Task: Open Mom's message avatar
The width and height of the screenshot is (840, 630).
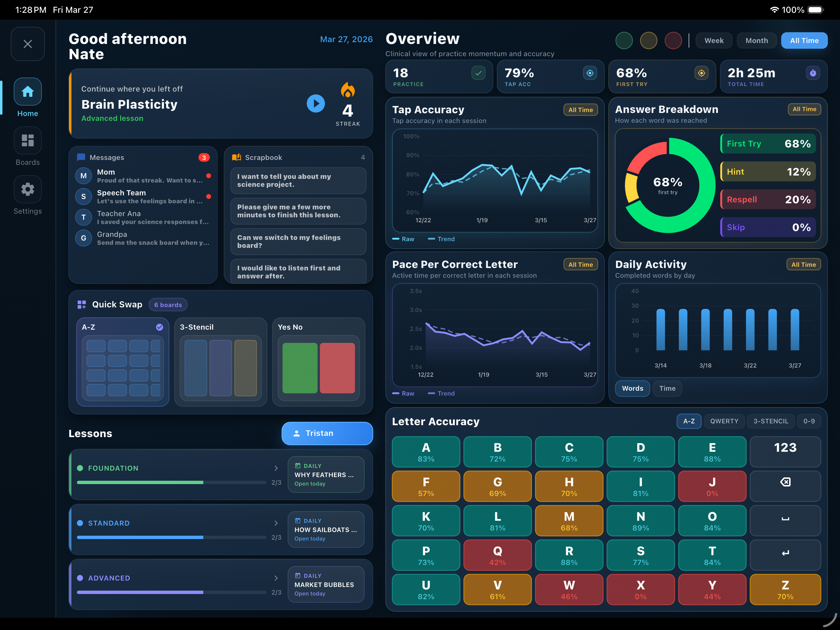Action: [x=84, y=176]
